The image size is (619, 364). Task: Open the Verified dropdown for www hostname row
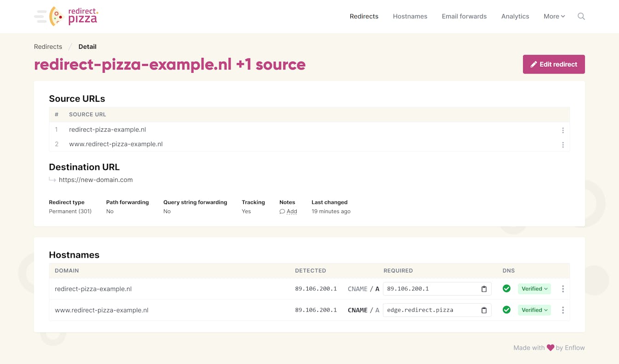point(534,310)
